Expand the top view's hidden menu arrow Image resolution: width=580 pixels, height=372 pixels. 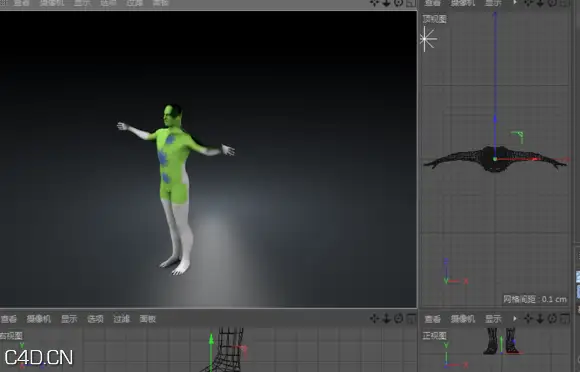pyautogui.click(x=515, y=2)
